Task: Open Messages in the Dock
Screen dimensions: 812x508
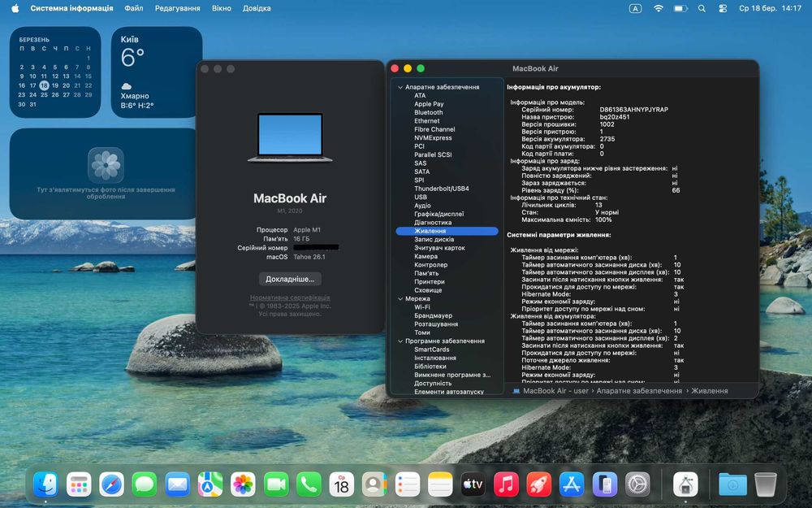Action: (x=145, y=484)
